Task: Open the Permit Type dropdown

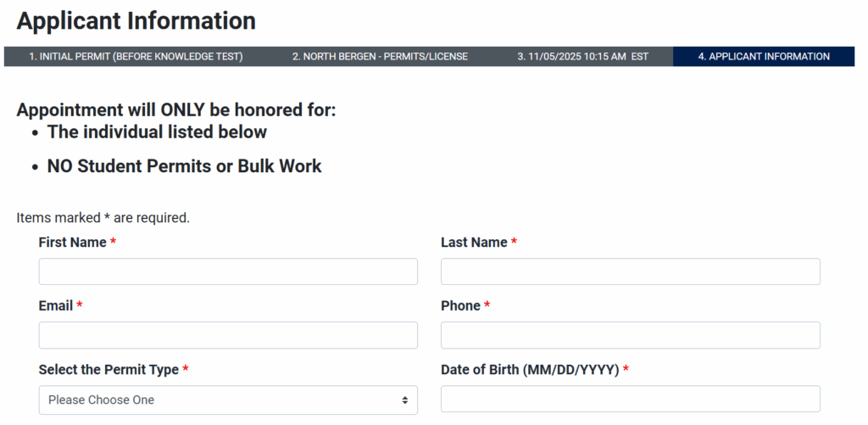Action: pos(220,400)
